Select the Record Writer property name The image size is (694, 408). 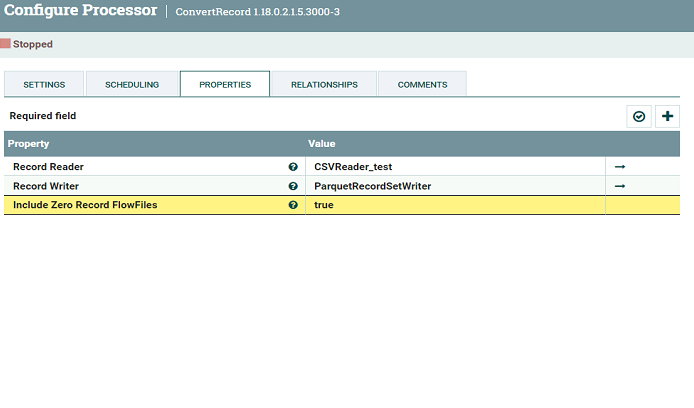(x=46, y=186)
